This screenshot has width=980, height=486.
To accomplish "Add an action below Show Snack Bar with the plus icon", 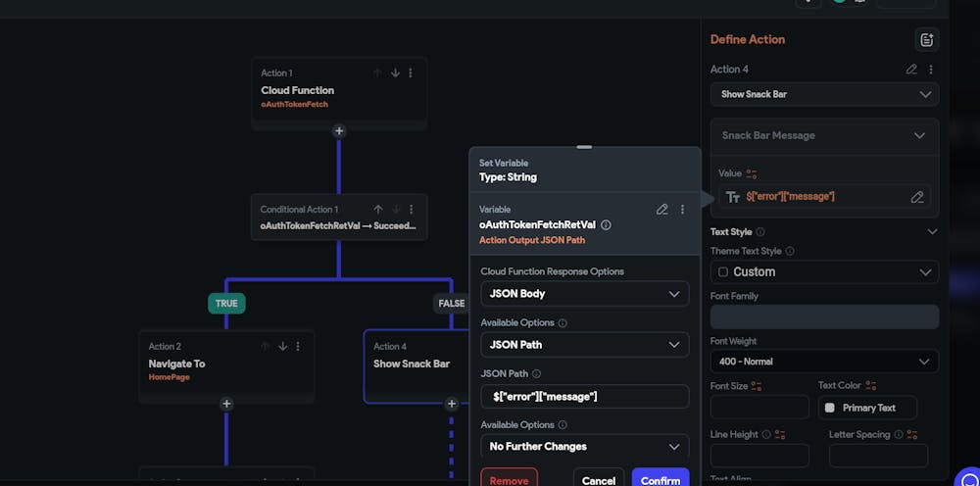I will point(452,404).
